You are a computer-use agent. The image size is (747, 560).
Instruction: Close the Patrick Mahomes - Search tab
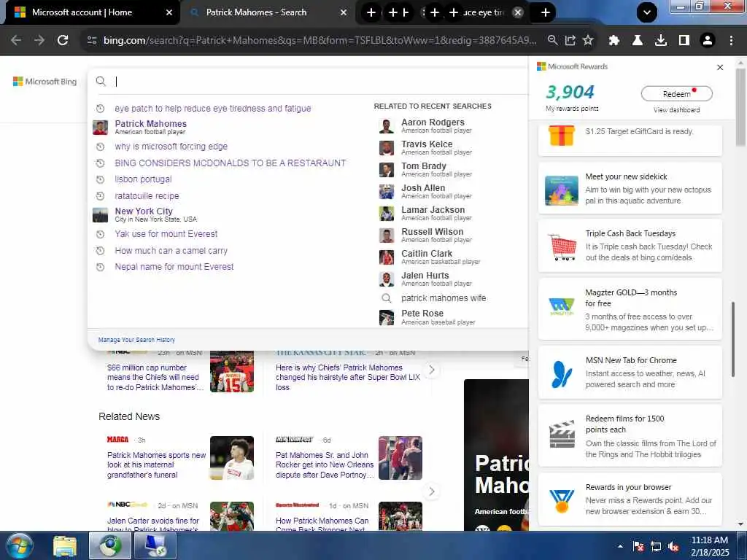344,12
